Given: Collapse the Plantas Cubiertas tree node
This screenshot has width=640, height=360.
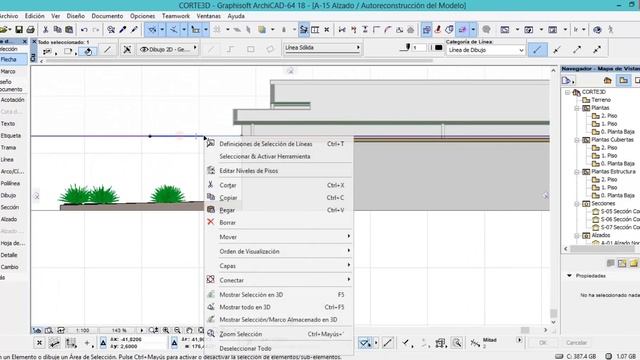Looking at the screenshot, I should [577, 140].
